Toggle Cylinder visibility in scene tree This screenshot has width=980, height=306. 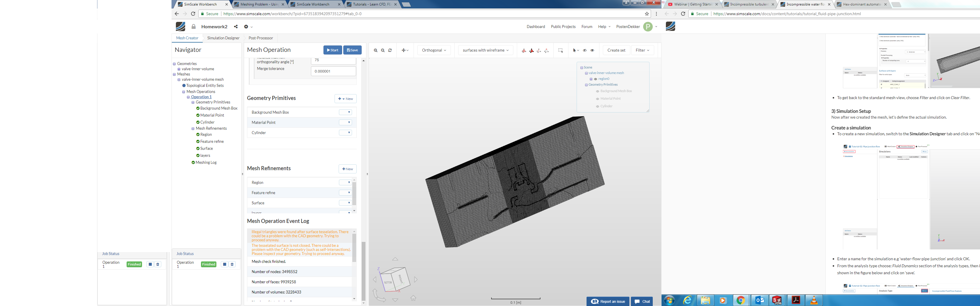(x=597, y=106)
